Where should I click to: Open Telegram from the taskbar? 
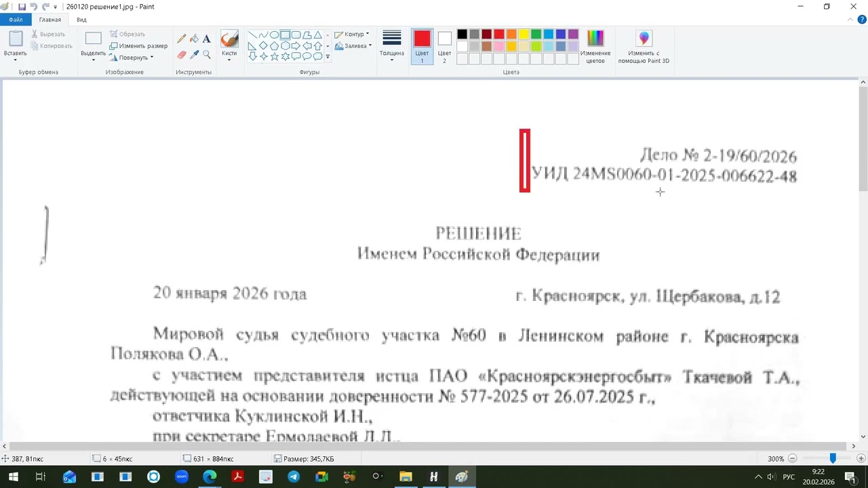click(x=294, y=476)
